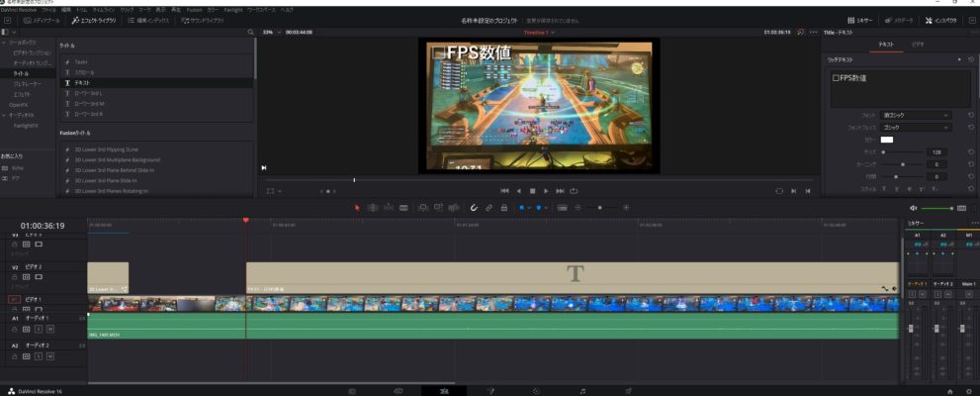Toggle timeline snapping magnet icon
The width and height of the screenshot is (980, 396).
coord(474,208)
